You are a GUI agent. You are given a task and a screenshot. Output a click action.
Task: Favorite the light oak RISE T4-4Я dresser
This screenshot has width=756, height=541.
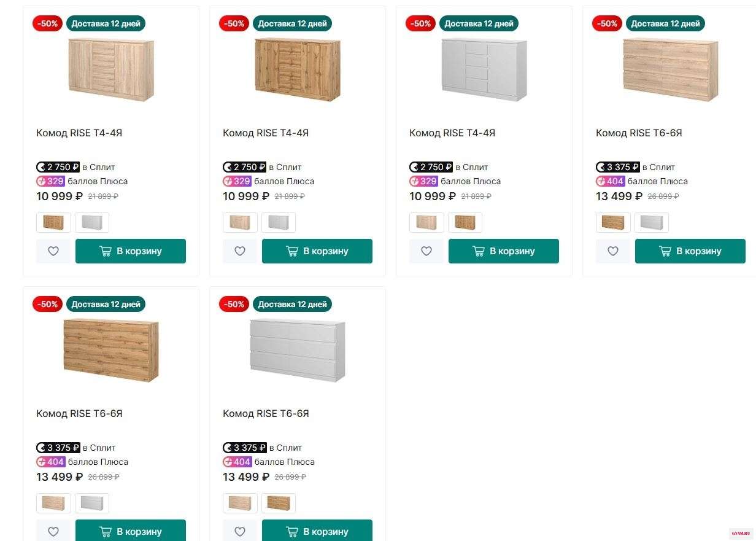[x=53, y=251]
